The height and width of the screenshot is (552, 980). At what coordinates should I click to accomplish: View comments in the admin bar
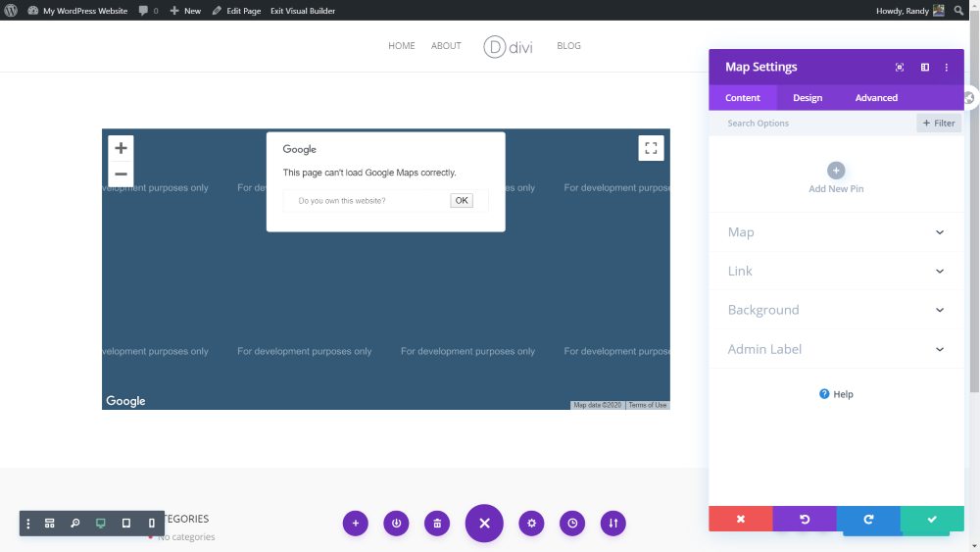[x=148, y=11]
